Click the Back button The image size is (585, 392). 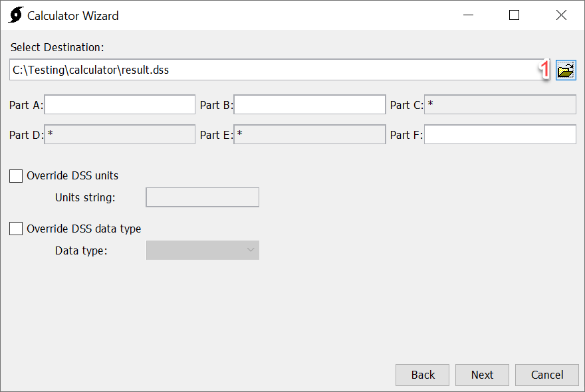(422, 375)
